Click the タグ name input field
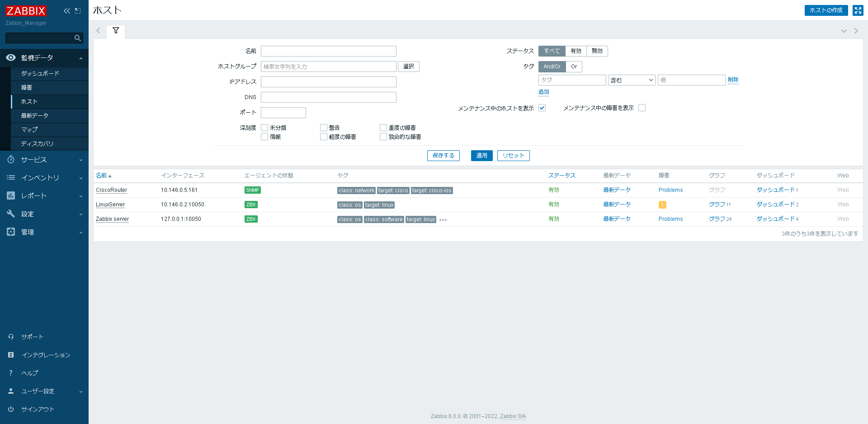The image size is (868, 424). (x=572, y=80)
